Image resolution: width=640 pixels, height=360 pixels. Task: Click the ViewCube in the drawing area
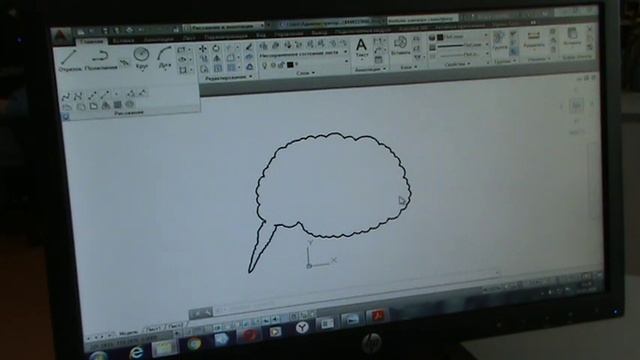pos(576,106)
